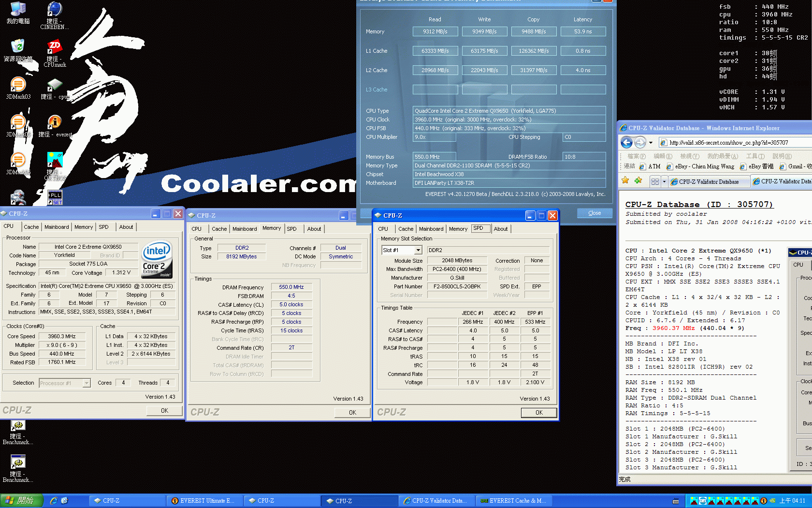Click Close in EVEREST benchmark window
This screenshot has width=812, height=508.
(x=594, y=213)
